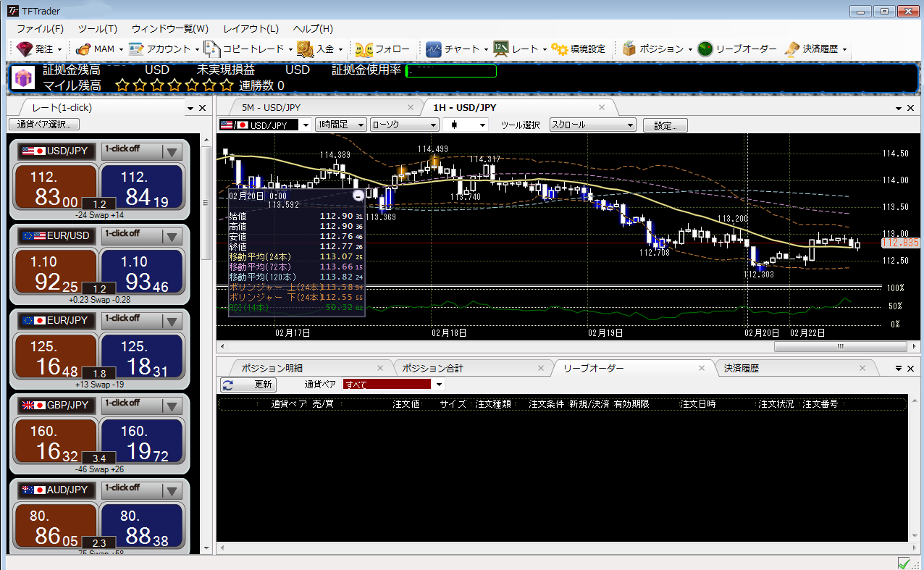The image size is (924, 570).
Task: Open rate panel dropdown arrow menu
Action: click(190, 109)
